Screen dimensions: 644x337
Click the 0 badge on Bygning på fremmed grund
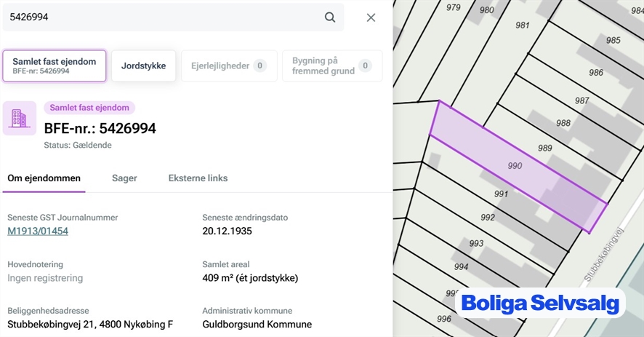365,66
